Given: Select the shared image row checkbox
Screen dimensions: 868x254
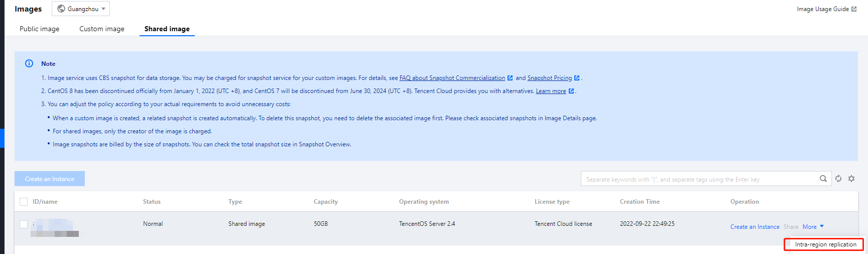Looking at the screenshot, I should click(x=24, y=224).
